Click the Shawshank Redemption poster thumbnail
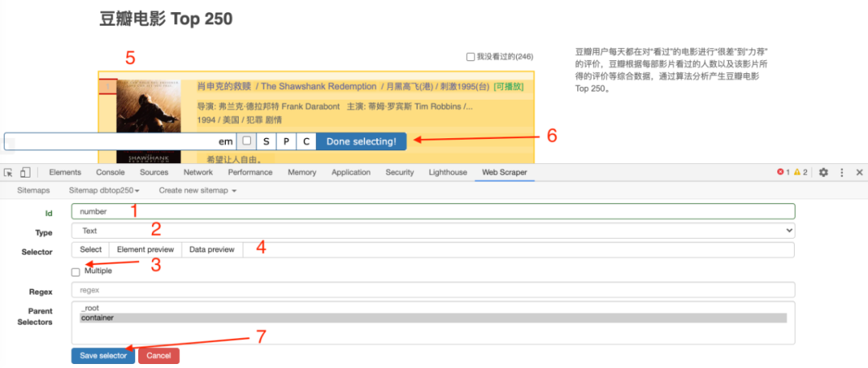Viewport: 868px width, 368px height. click(x=149, y=122)
